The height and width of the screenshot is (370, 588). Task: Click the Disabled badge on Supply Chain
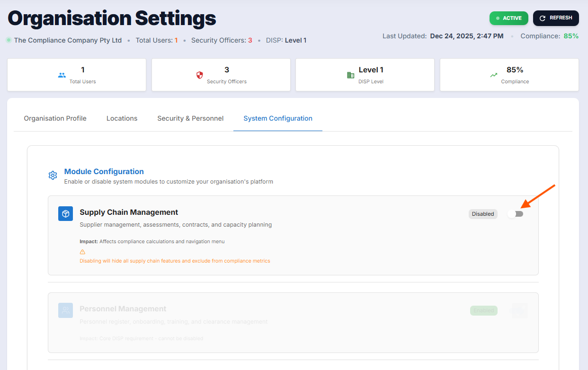(x=483, y=214)
